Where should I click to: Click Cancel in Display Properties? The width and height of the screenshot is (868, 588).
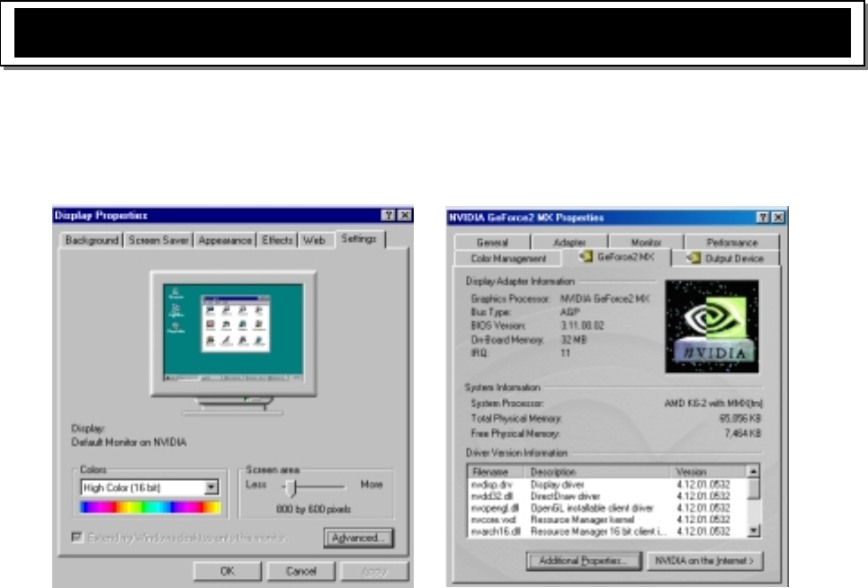tap(301, 571)
